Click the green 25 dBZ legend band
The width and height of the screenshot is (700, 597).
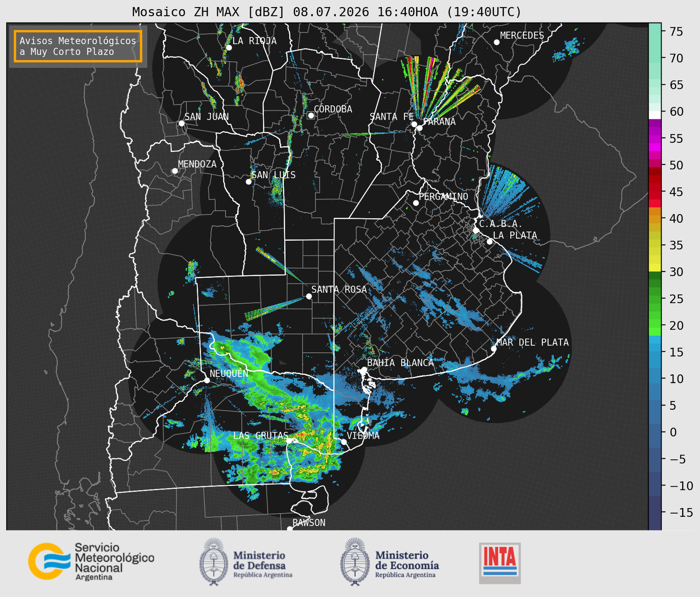654,298
